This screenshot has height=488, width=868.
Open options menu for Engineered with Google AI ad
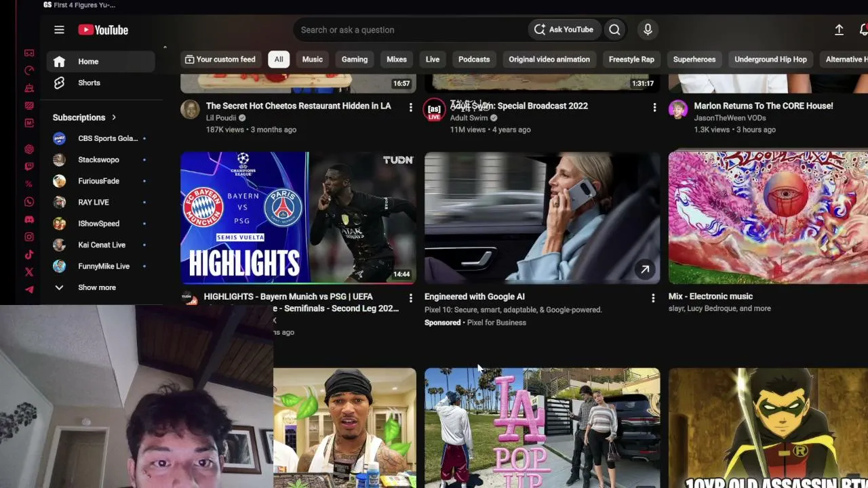tap(653, 298)
